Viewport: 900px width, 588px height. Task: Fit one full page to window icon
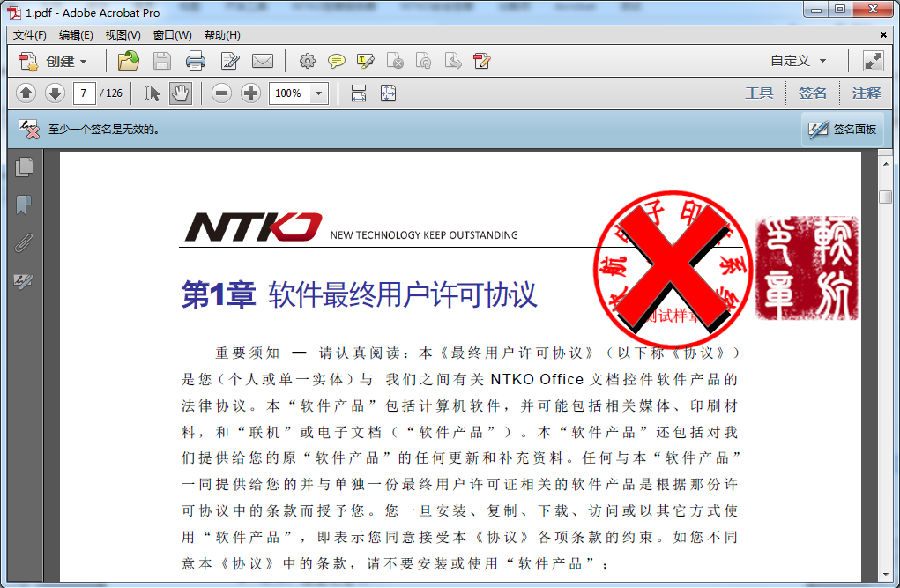coord(389,93)
